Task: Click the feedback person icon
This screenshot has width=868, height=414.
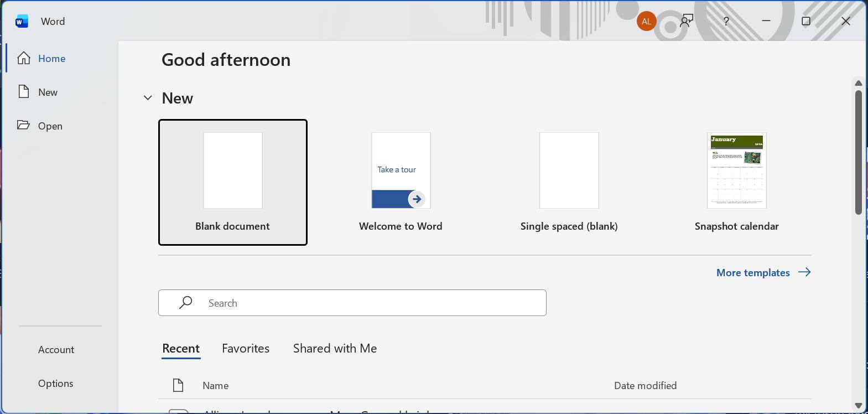Action: (x=687, y=21)
